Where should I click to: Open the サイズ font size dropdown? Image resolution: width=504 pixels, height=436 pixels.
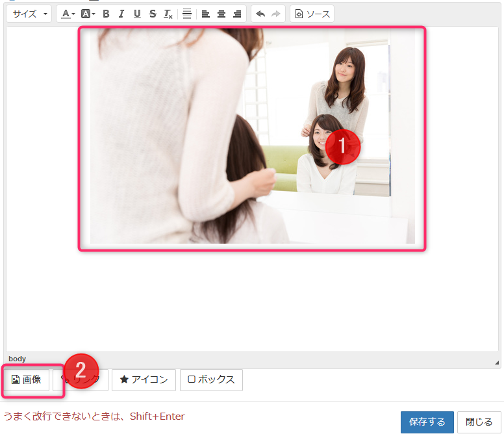[x=29, y=14]
